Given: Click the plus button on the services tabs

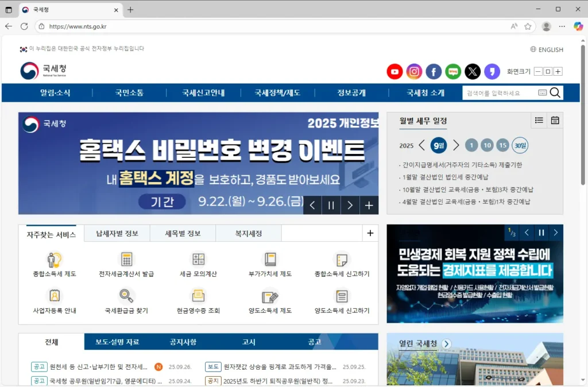Looking at the screenshot, I should 370,233.
